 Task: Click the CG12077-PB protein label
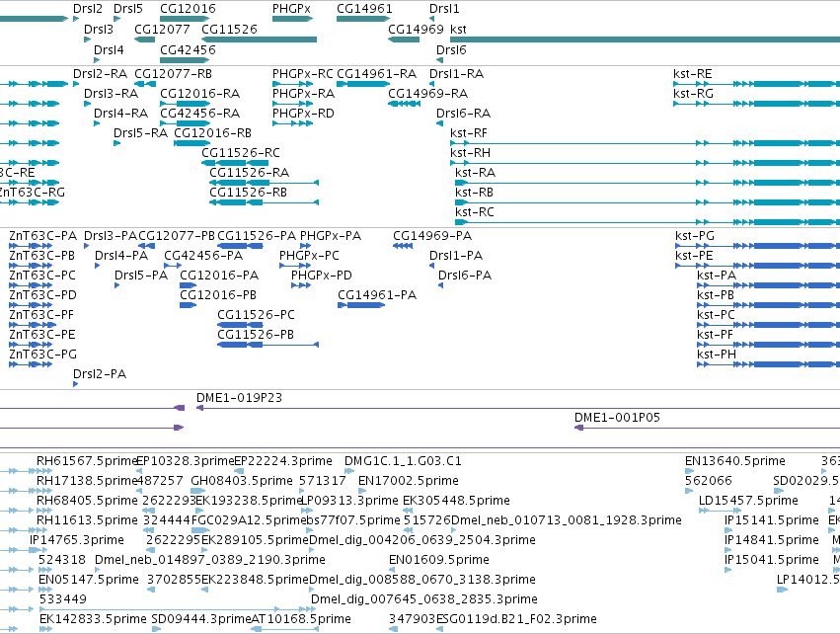tap(177, 236)
